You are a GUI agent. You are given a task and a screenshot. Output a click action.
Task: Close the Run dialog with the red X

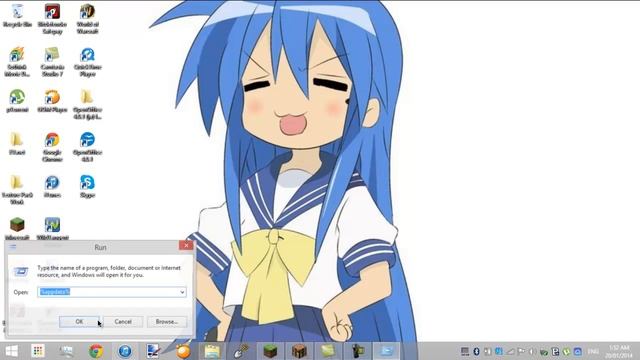pyautogui.click(x=186, y=245)
